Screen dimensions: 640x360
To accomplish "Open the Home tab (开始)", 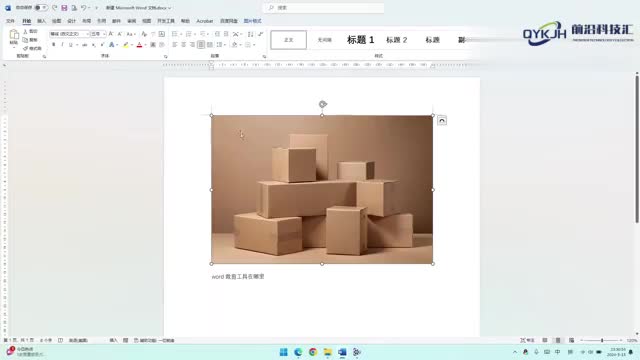I will click(27, 21).
